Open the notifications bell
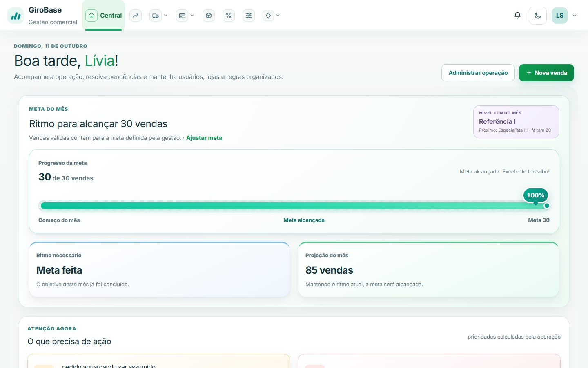 (x=517, y=16)
